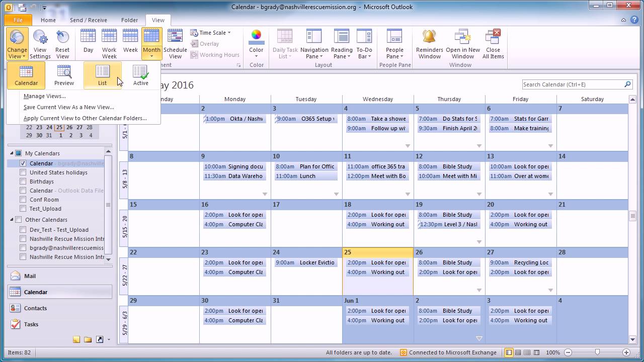Switch to the Send / Receive tab

click(x=89, y=20)
